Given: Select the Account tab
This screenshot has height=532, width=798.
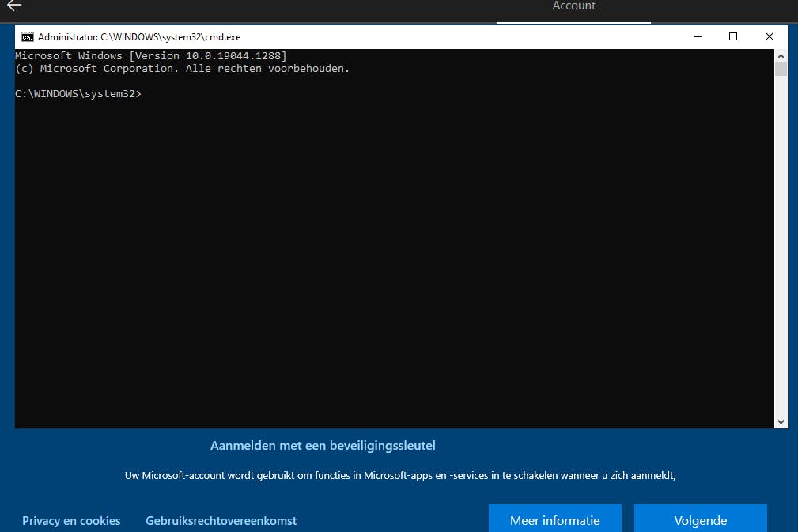Looking at the screenshot, I should click(x=573, y=8).
